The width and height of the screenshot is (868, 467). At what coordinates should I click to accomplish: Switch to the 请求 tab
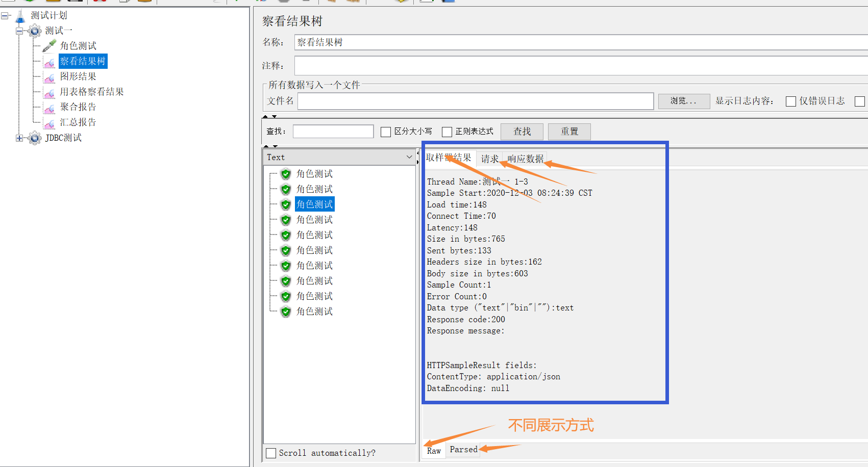tap(489, 159)
